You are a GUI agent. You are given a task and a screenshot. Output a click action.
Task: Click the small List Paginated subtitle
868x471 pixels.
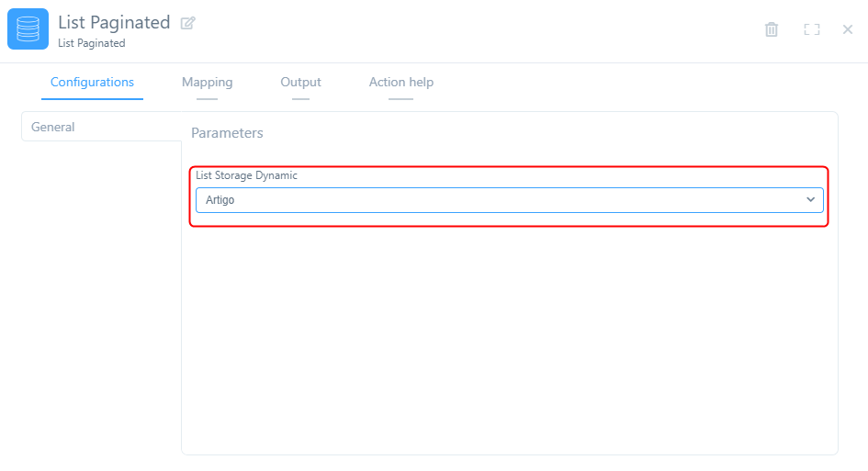(91, 43)
